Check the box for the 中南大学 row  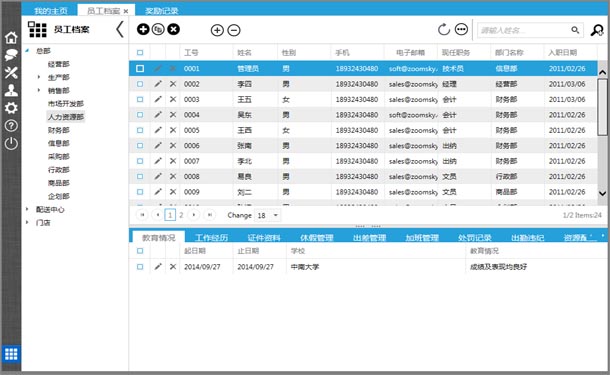coord(140,266)
